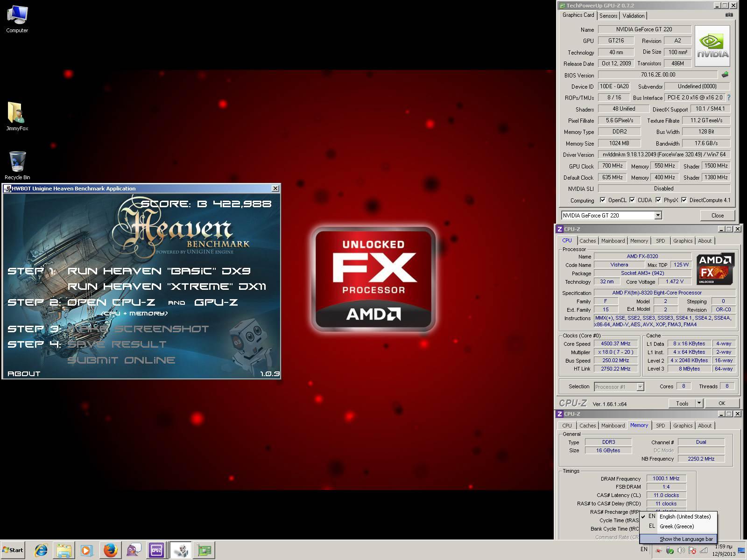Close the HWBOT Heaven Benchmark window
Viewport: 747px width, 560px height.
tap(275, 188)
